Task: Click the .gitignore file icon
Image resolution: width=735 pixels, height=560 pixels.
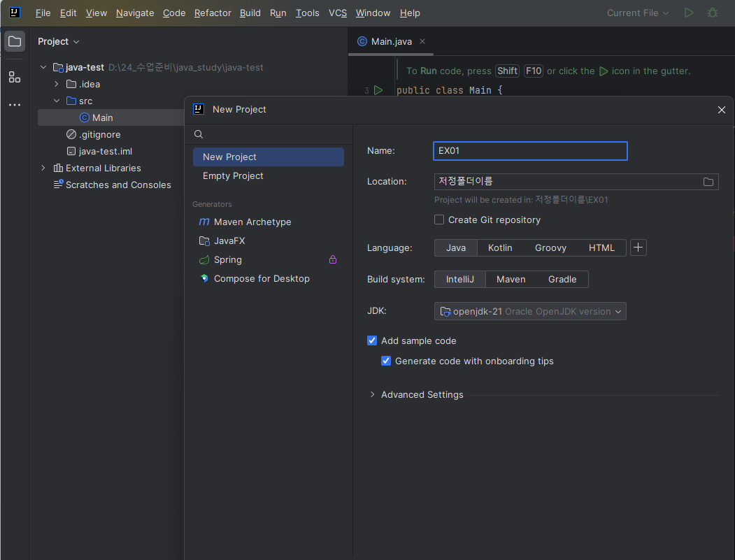Action: pos(71,134)
